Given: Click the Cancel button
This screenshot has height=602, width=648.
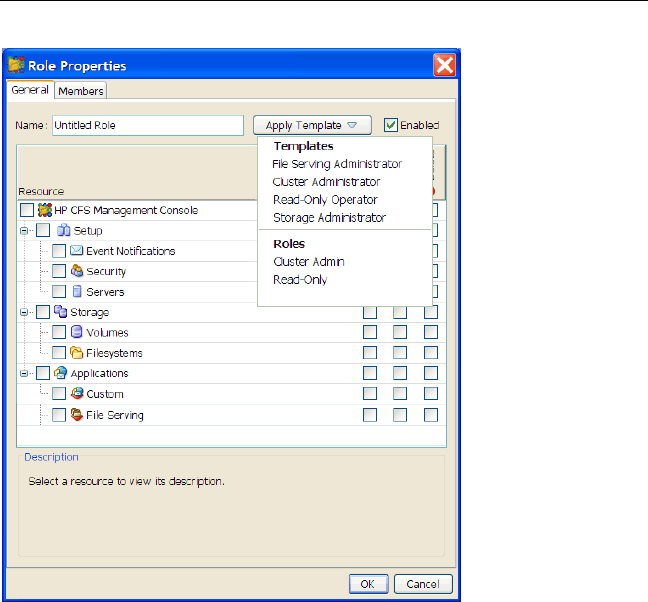Looking at the screenshot, I should (423, 584).
